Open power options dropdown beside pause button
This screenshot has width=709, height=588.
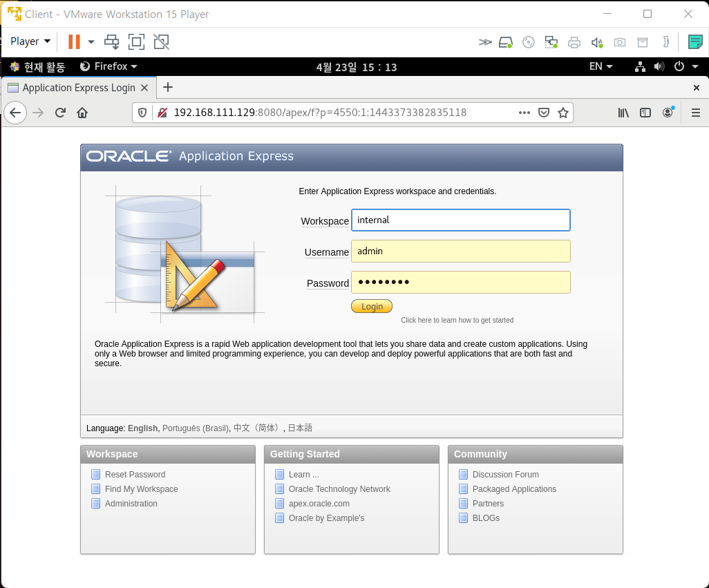pos(91,41)
